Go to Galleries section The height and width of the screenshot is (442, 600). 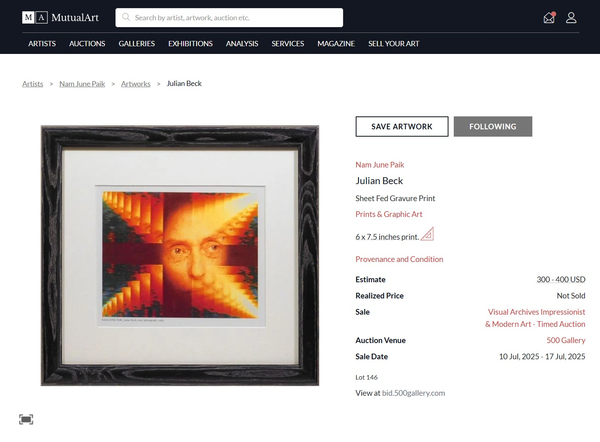[137, 44]
